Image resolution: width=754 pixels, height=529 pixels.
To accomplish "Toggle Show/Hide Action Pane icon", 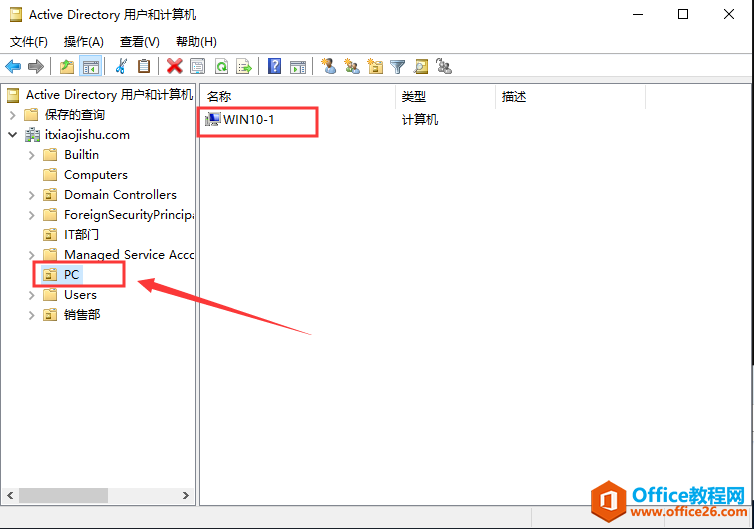I will point(298,66).
